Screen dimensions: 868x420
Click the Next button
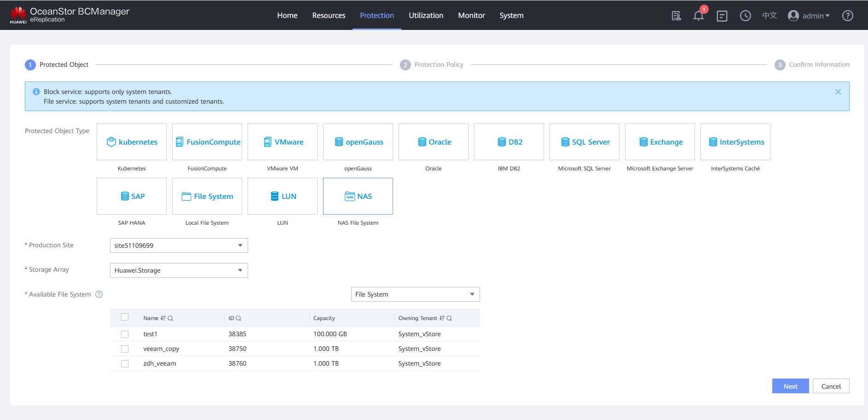[x=790, y=386]
